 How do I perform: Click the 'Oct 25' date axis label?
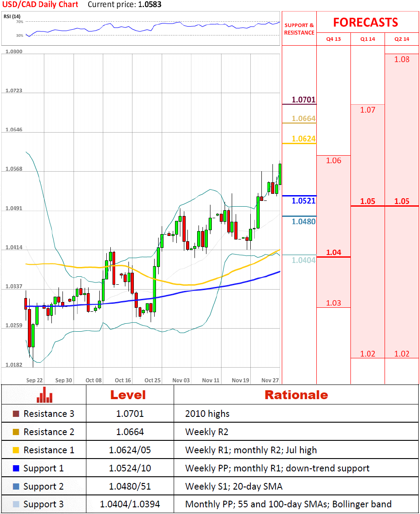(152, 380)
